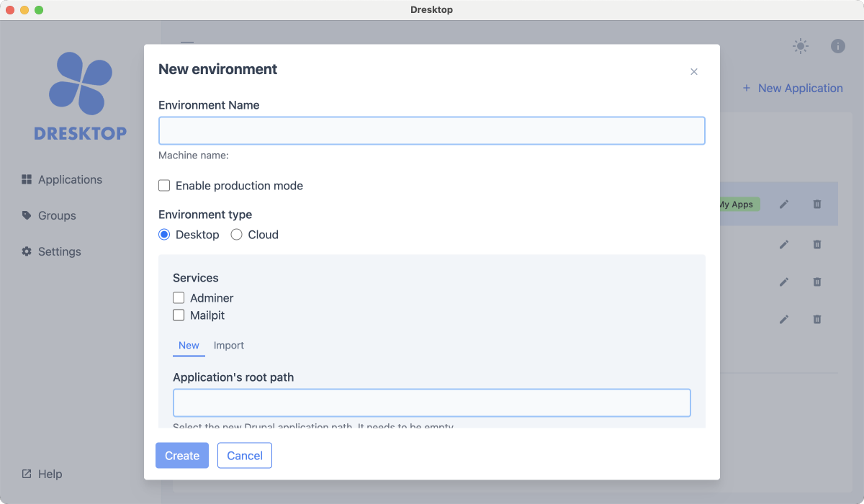Check the Adminer service checkbox
The width and height of the screenshot is (864, 504).
pyautogui.click(x=179, y=298)
